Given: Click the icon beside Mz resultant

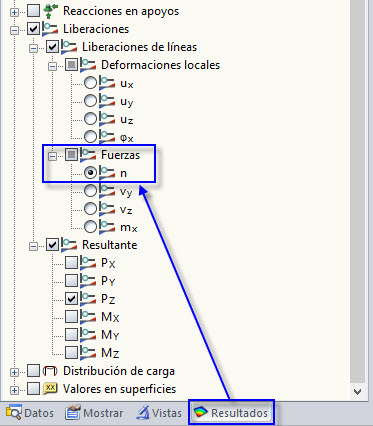Looking at the screenshot, I should point(88,353).
